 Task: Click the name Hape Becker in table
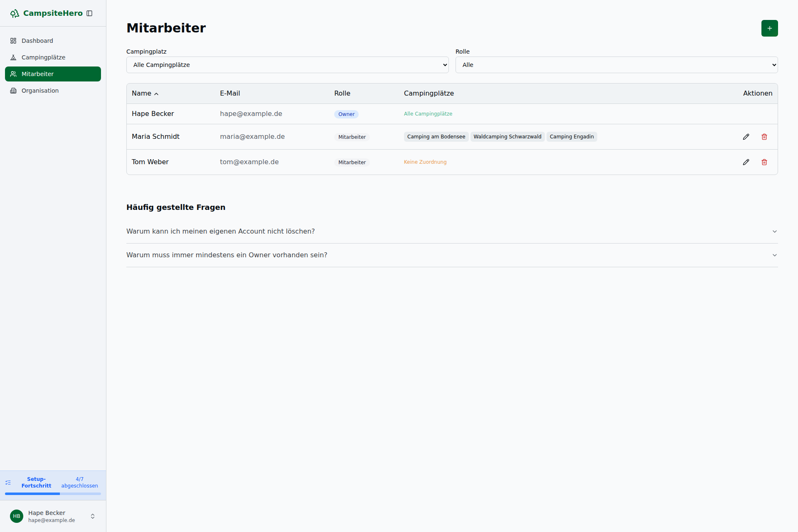click(x=153, y=114)
